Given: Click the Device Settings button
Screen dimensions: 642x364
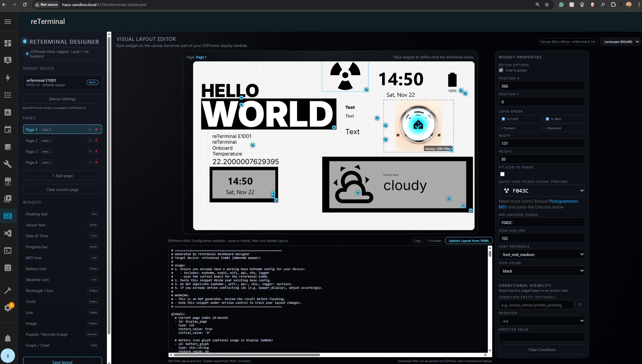Looking at the screenshot, I should point(62,99).
